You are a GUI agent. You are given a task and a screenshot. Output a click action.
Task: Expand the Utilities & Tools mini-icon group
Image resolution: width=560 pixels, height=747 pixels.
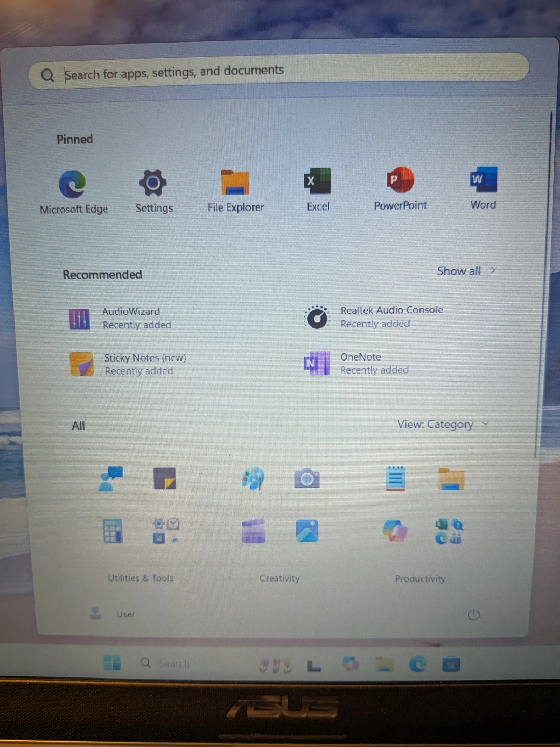coord(166,531)
